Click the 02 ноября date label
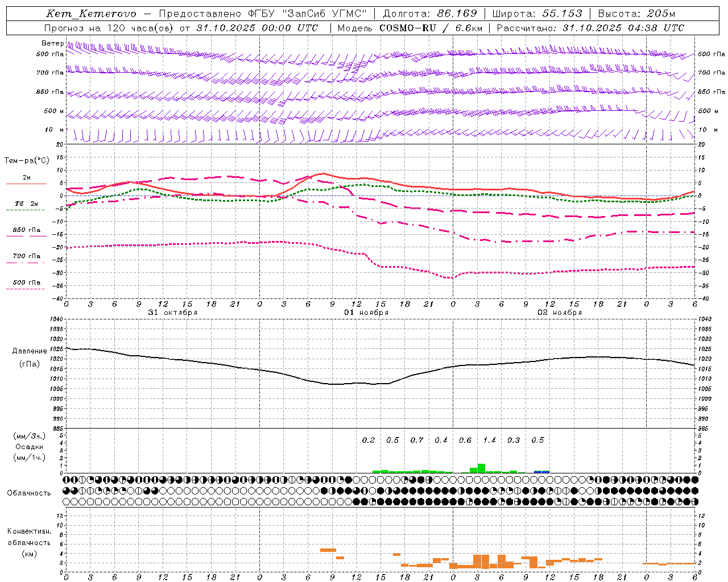This screenshot has height=582, width=728. coord(560,313)
